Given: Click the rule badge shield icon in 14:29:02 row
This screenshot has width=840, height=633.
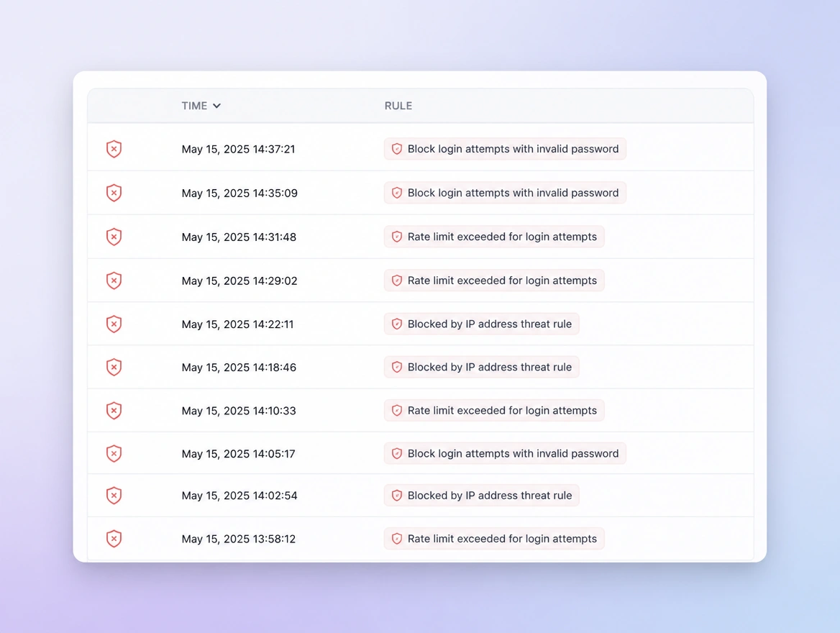Looking at the screenshot, I should (x=396, y=281).
